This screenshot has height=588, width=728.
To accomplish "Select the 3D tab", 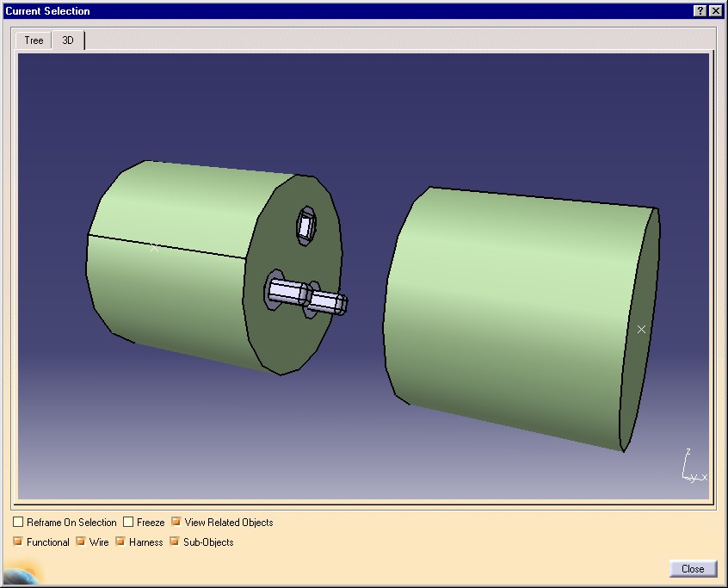I will coord(68,40).
